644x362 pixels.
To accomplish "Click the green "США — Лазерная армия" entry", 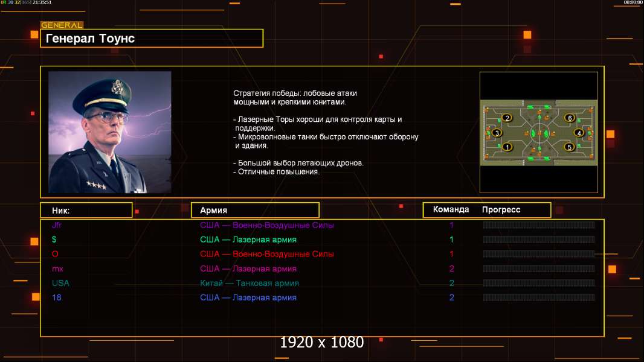I will click(x=248, y=240).
